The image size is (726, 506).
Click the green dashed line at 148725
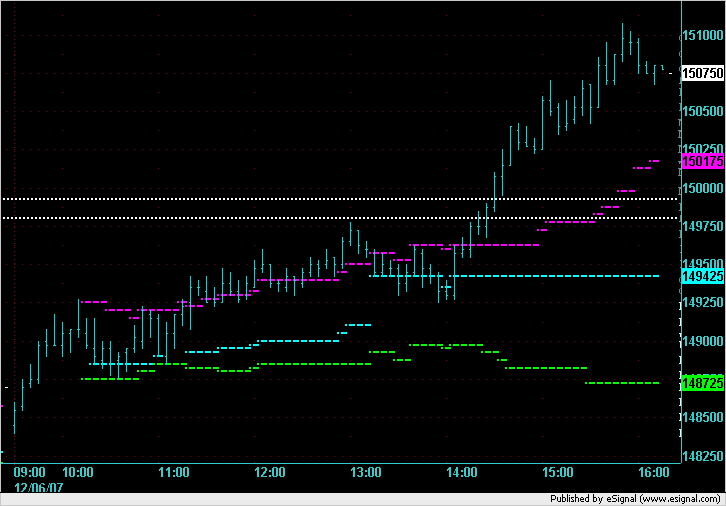point(622,383)
